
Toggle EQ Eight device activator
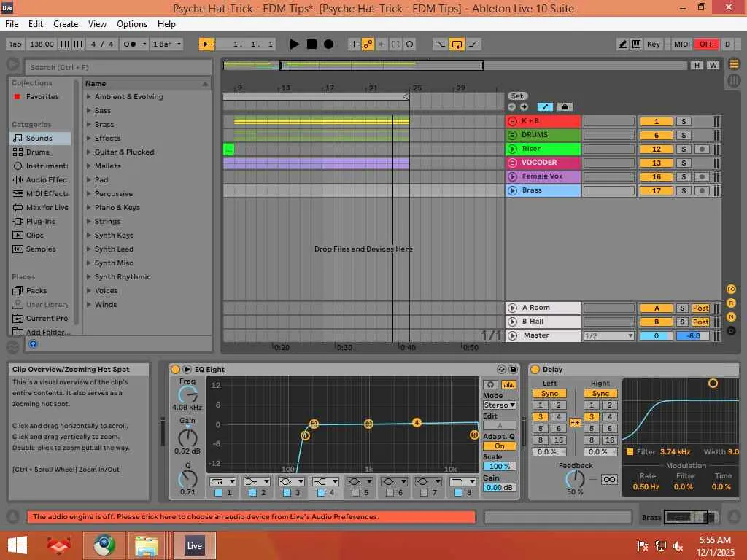click(x=175, y=369)
